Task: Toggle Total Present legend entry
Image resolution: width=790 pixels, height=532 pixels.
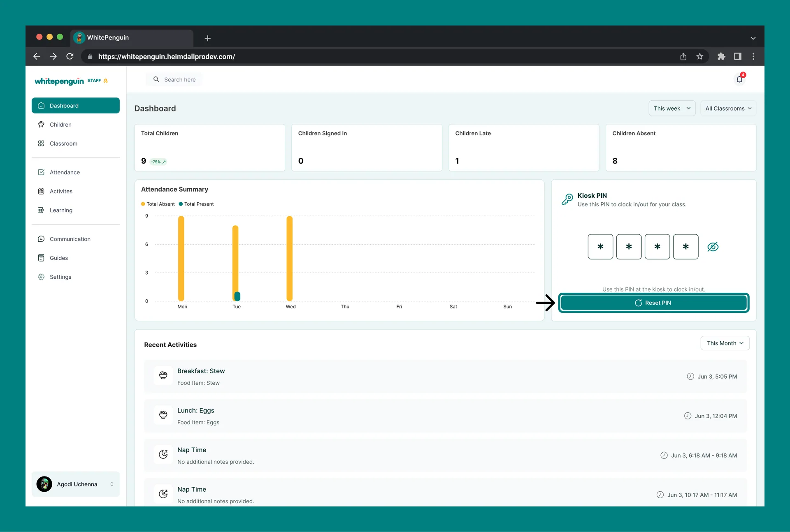Action: tap(196, 204)
